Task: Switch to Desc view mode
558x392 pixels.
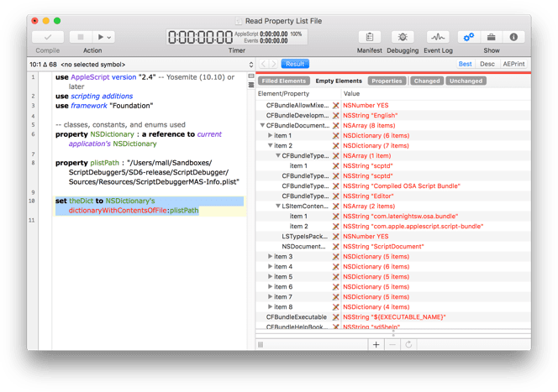Action: point(487,64)
